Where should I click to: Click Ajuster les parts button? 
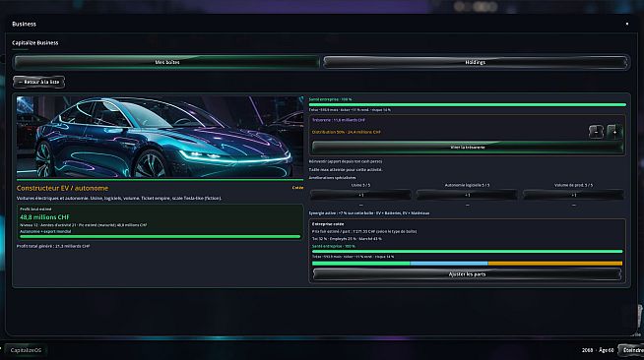tap(468, 273)
